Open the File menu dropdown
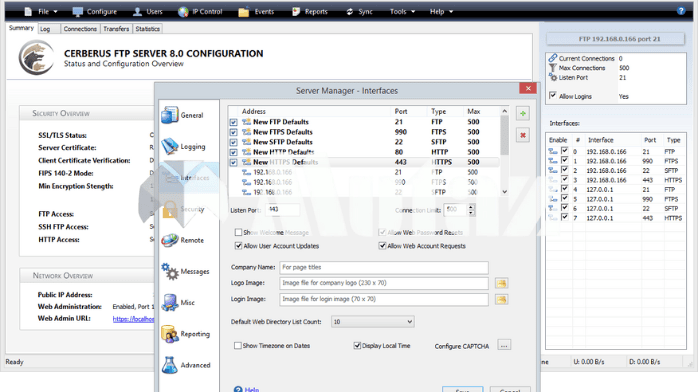The height and width of the screenshot is (392, 698). pyautogui.click(x=41, y=12)
